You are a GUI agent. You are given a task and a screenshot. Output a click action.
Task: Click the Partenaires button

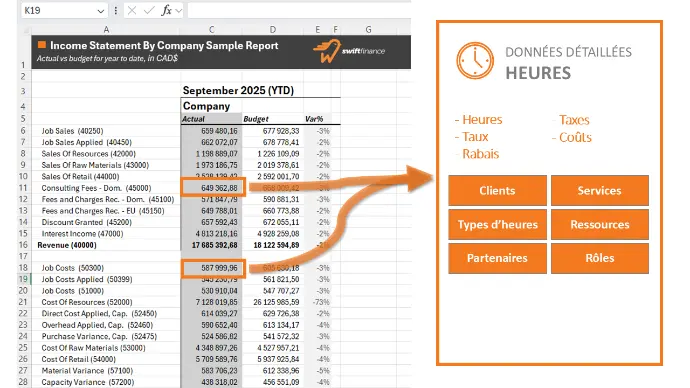[497, 258]
